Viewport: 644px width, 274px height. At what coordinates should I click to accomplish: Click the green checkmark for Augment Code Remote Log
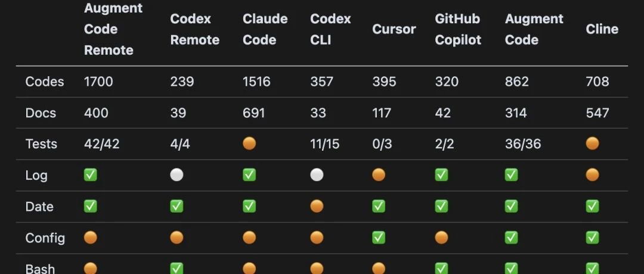pos(91,175)
